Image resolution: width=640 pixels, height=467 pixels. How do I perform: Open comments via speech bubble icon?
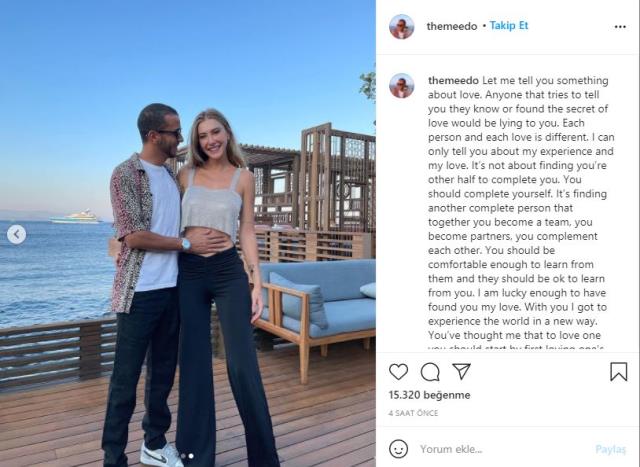tap(430, 371)
